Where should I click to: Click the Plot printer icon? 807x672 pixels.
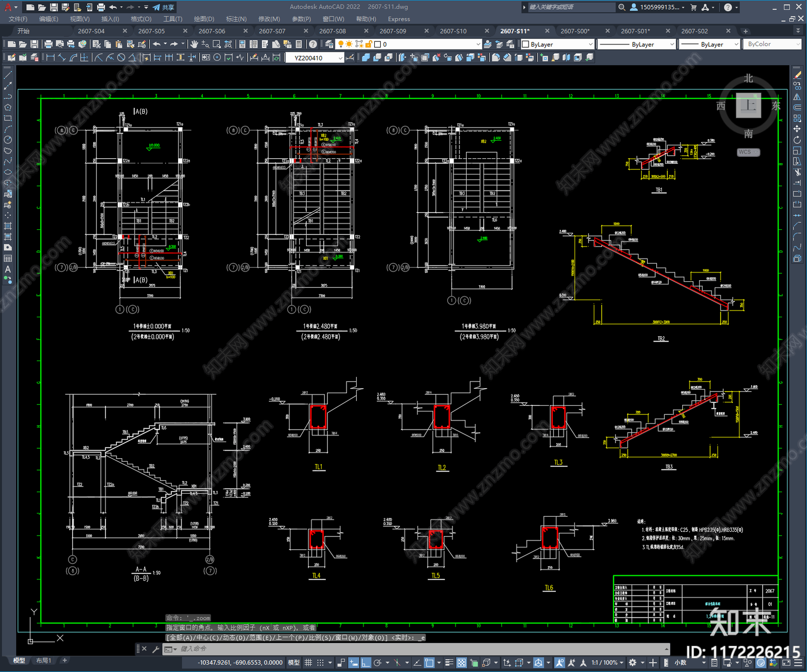pyautogui.click(x=49, y=44)
